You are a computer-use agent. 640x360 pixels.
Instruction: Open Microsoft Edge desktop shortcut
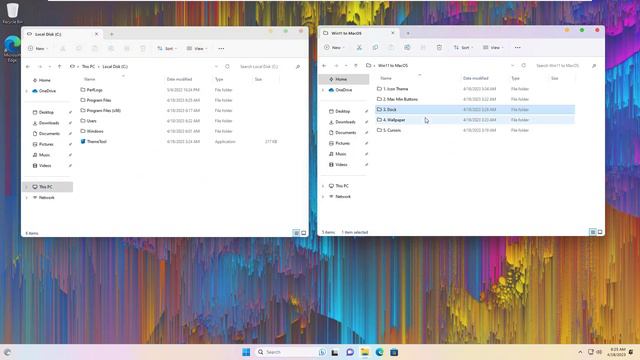pyautogui.click(x=12, y=49)
